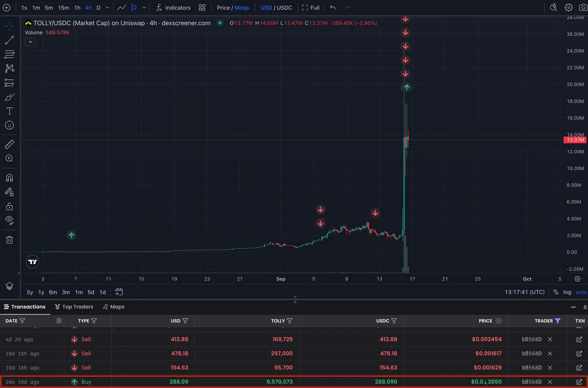Filter transactions by USDC amount
The height and width of the screenshot is (388, 588).
(x=394, y=320)
